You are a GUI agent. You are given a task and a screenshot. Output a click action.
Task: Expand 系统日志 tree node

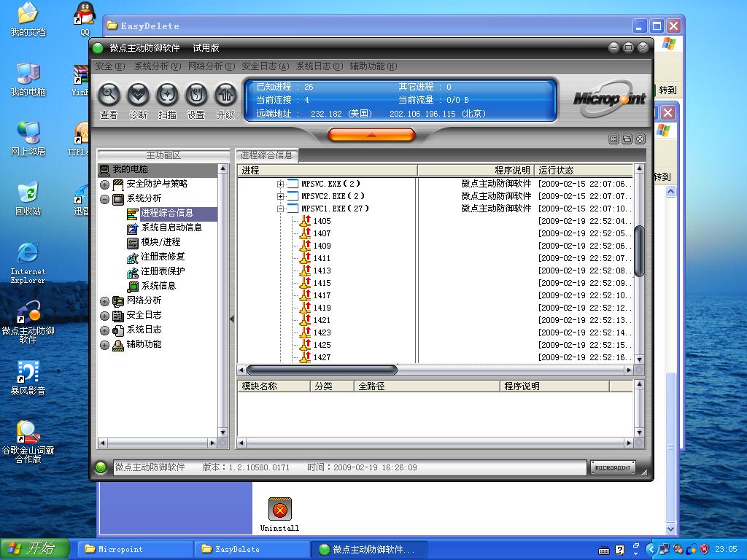[105, 330]
